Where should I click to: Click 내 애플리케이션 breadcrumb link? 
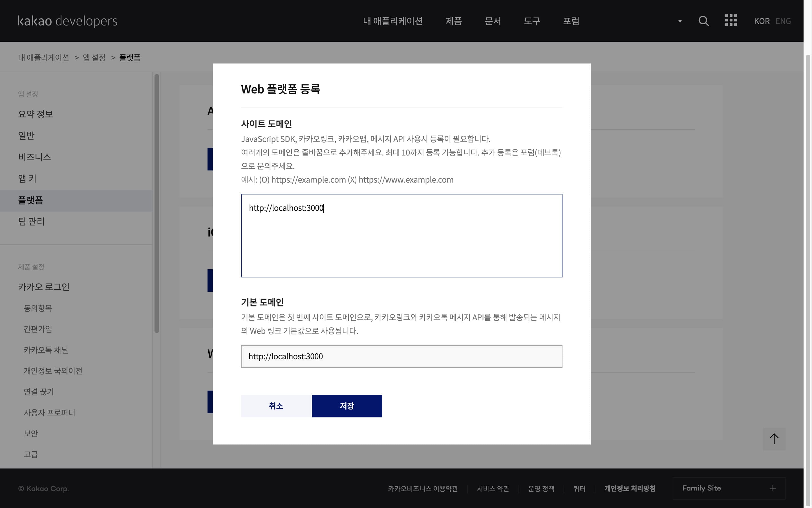[44, 58]
